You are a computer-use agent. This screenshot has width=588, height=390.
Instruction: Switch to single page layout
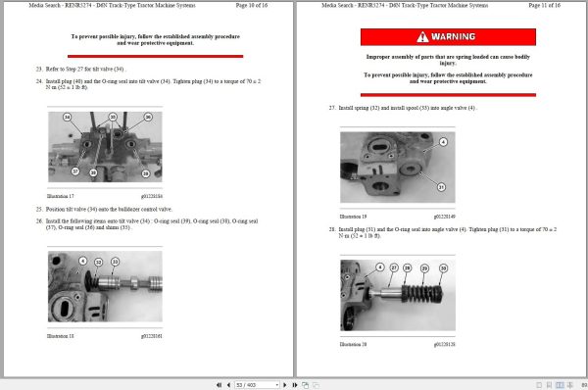(539, 385)
